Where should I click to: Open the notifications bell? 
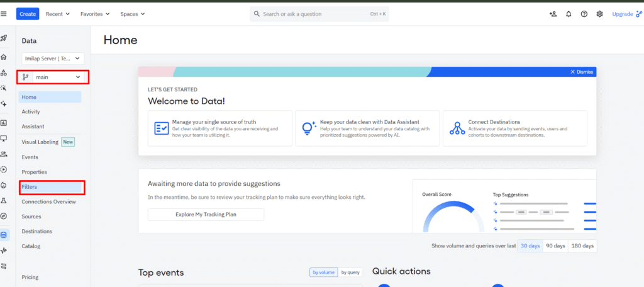pyautogui.click(x=569, y=14)
